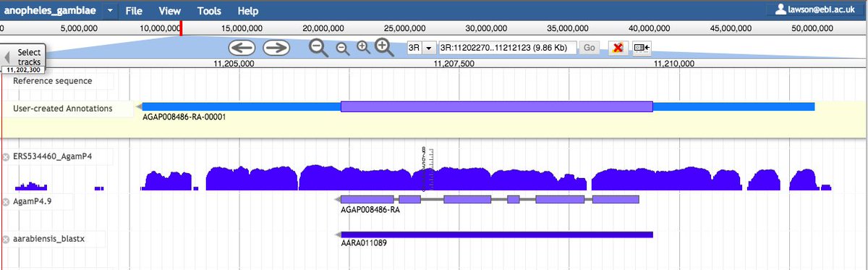868x270 pixels.
Task: Zoom in slightly with small plus magnifier
Action: pos(363,48)
